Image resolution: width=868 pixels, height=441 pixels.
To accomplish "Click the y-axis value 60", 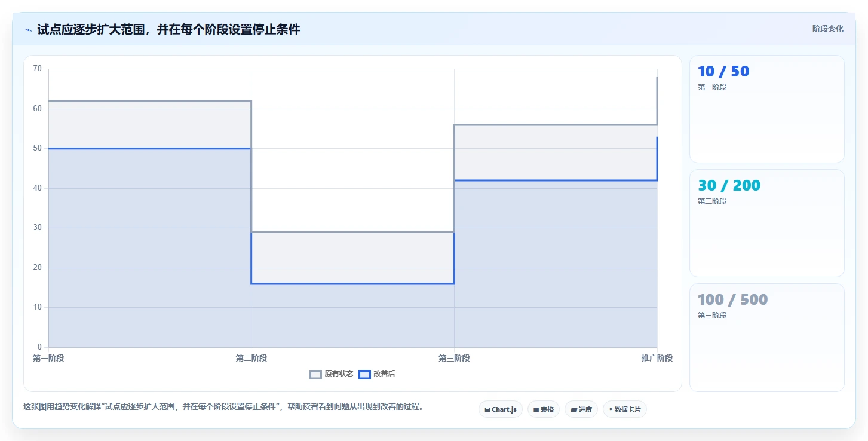I will (x=38, y=109).
